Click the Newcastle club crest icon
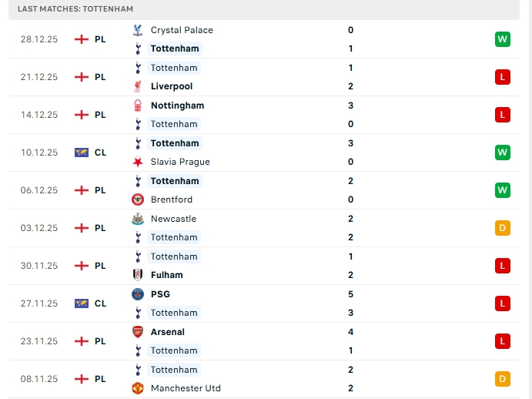 click(x=138, y=219)
